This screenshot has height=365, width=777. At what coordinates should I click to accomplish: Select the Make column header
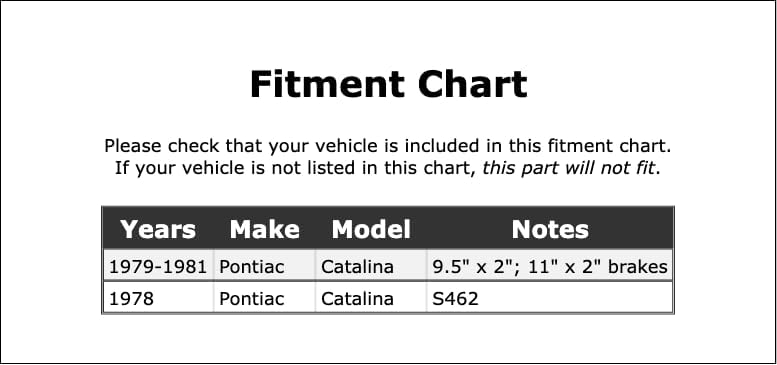(x=265, y=229)
